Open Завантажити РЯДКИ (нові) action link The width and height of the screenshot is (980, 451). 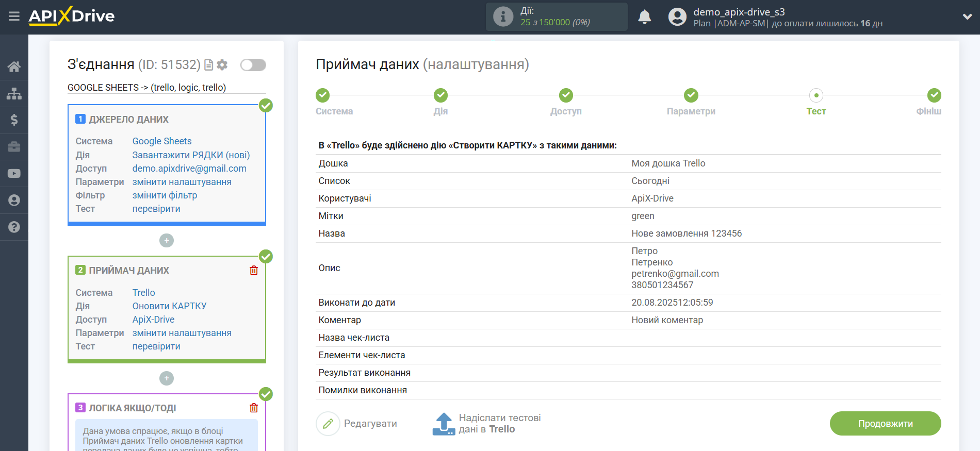pyautogui.click(x=191, y=155)
